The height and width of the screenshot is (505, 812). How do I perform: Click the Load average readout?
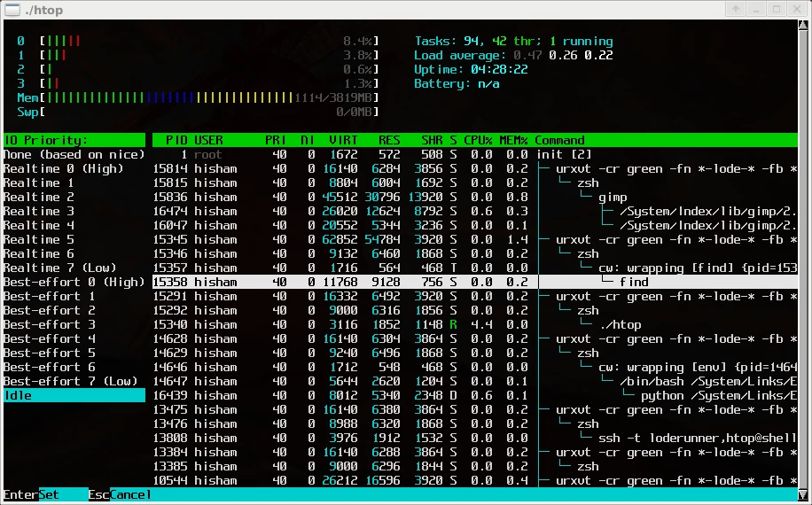click(514, 55)
